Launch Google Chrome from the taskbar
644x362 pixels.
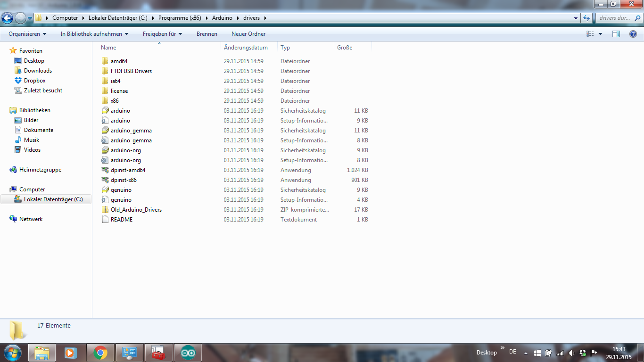(x=100, y=353)
